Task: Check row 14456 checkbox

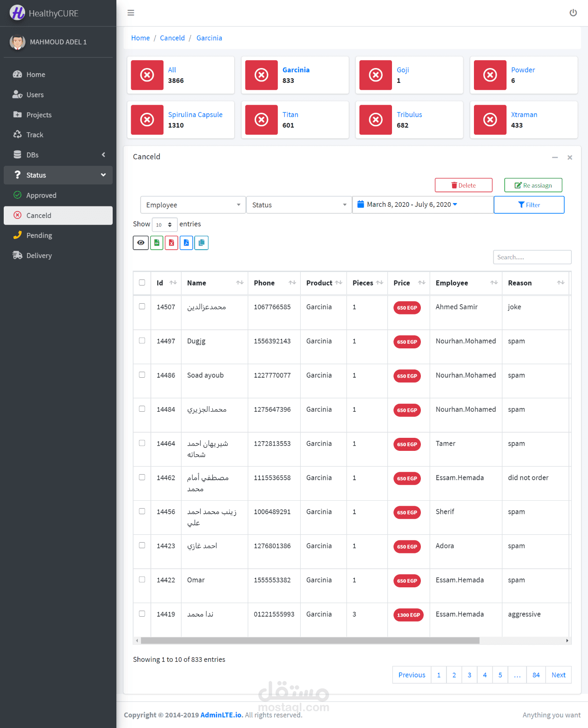Action: click(x=142, y=511)
